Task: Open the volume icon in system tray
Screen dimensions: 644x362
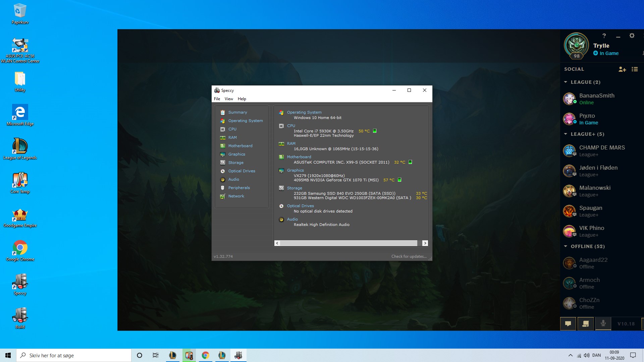Action: pos(587,355)
